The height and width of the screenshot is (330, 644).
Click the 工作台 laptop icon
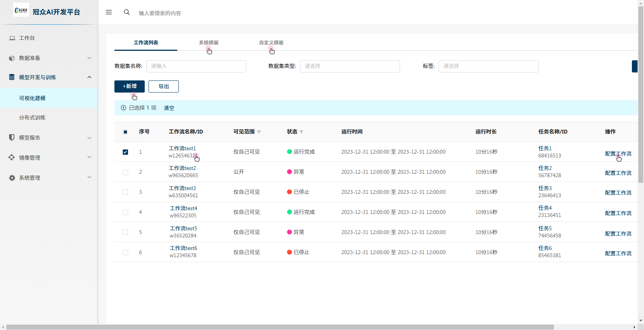(12, 38)
